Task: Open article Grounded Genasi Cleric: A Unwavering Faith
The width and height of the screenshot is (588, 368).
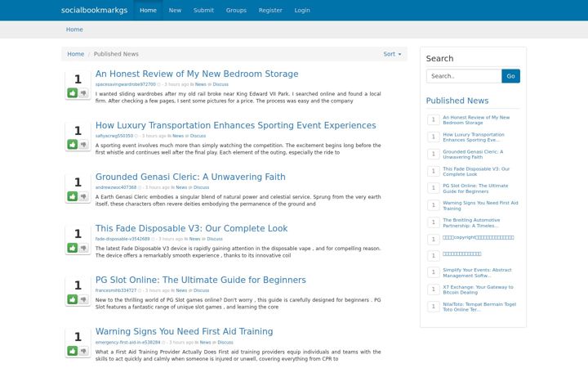Action: click(190, 177)
